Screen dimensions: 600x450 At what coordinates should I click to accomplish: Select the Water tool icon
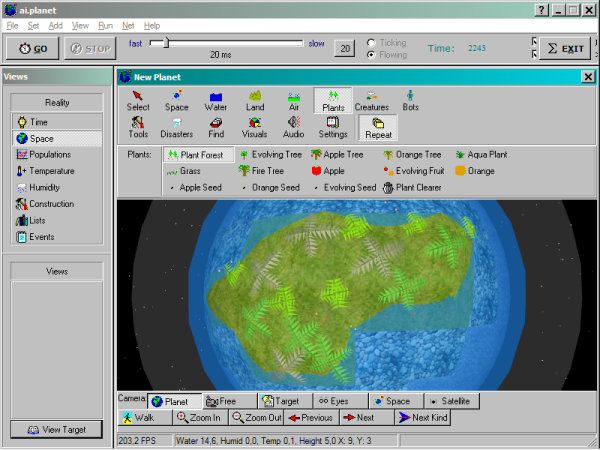tap(215, 101)
